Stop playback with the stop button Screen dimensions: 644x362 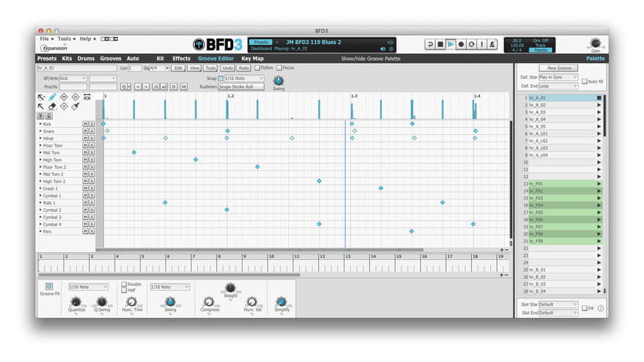pos(441,44)
